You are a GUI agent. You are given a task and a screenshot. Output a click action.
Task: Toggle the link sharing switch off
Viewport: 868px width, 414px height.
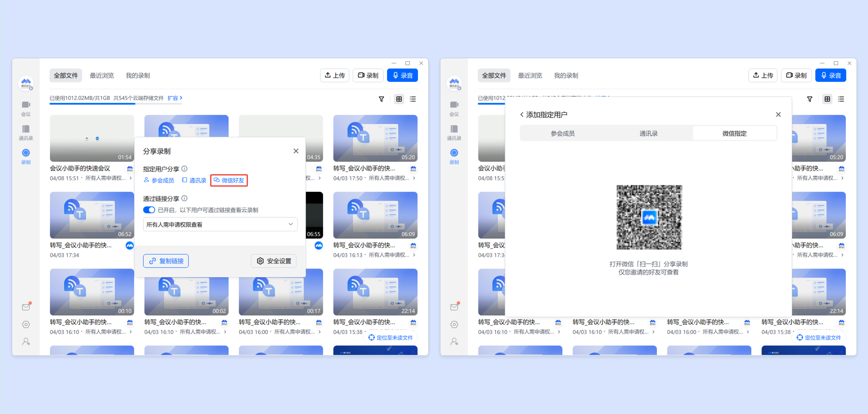point(149,210)
